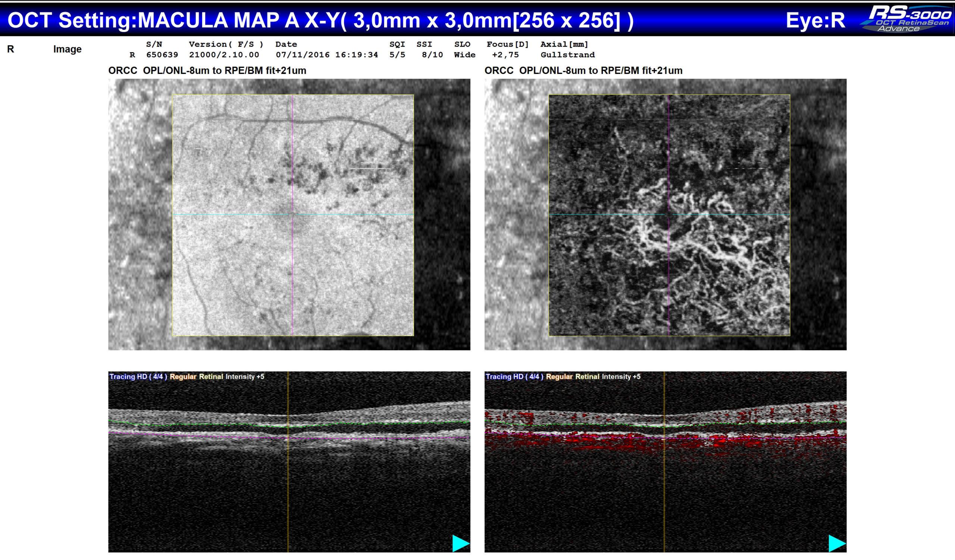Click the S/N column header
955x560 pixels.
point(154,44)
